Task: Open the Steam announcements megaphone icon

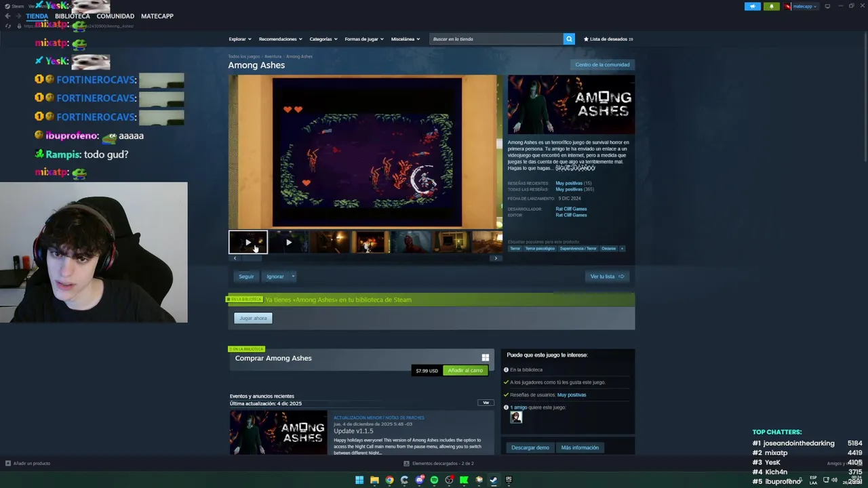Action: tap(753, 6)
